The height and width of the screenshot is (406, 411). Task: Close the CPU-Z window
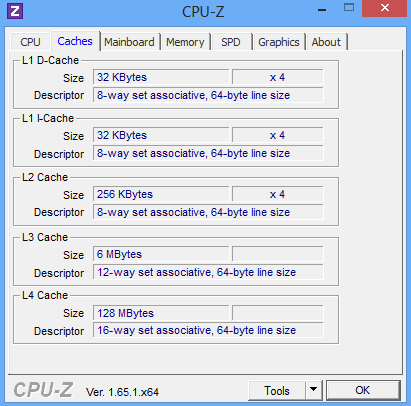pyautogui.click(x=385, y=8)
